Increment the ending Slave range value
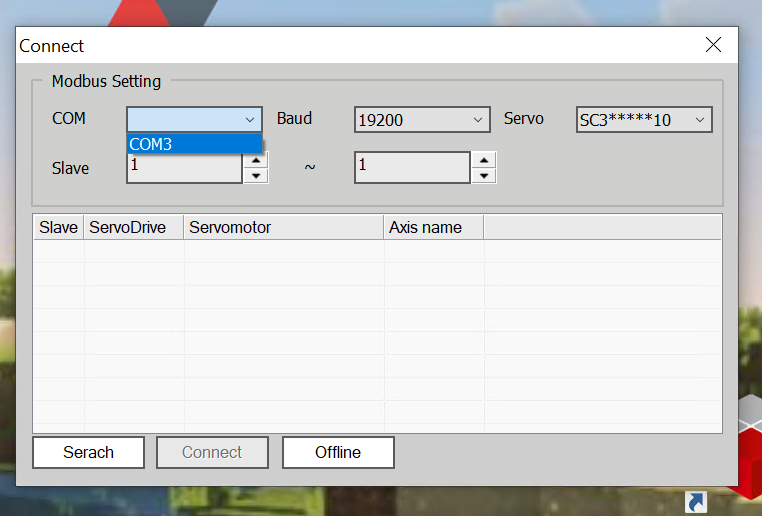 [484, 160]
